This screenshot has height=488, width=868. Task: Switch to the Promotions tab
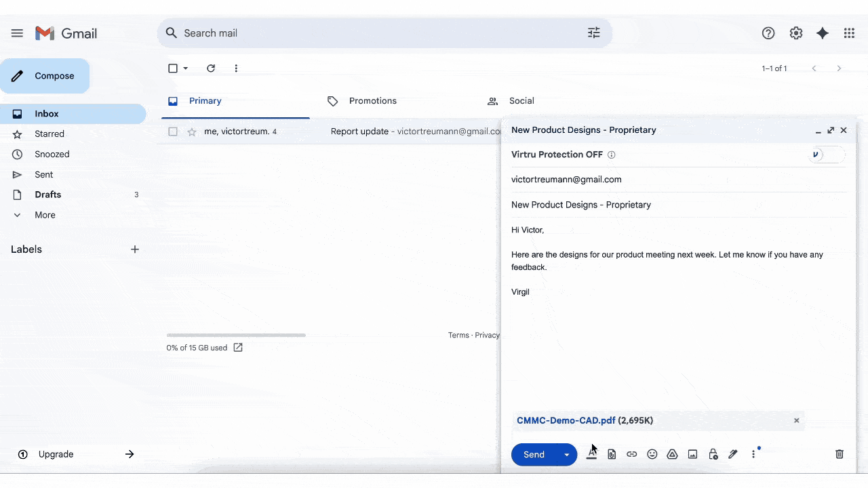coord(372,101)
